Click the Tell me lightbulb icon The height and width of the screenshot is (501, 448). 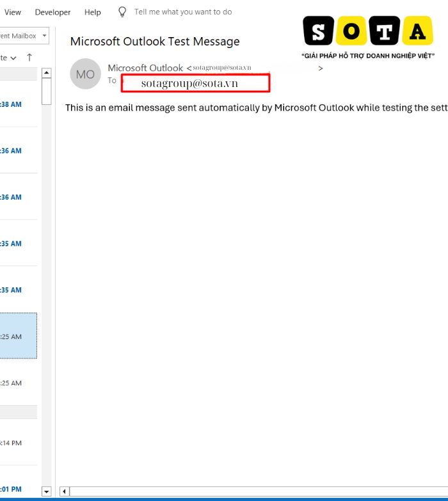coord(122,12)
